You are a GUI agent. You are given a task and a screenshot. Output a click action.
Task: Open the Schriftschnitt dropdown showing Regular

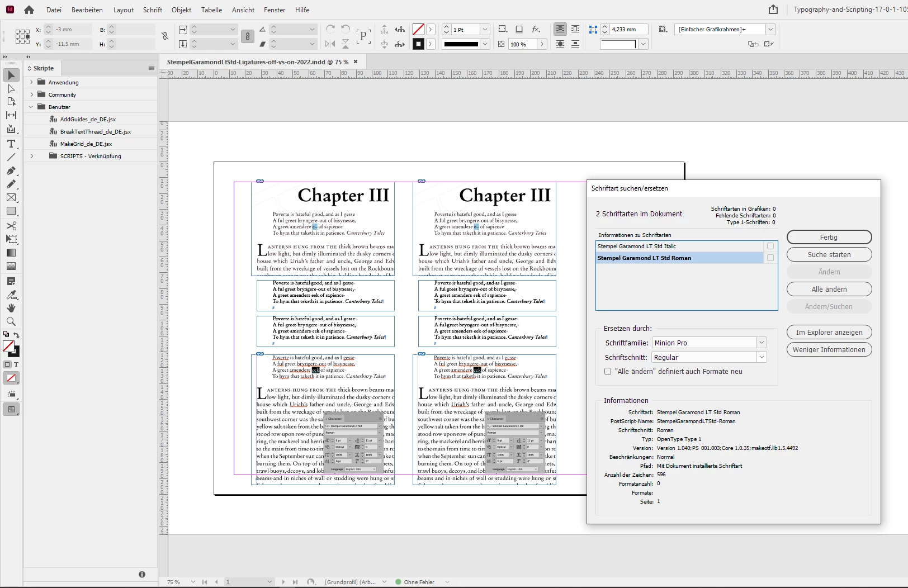point(761,357)
